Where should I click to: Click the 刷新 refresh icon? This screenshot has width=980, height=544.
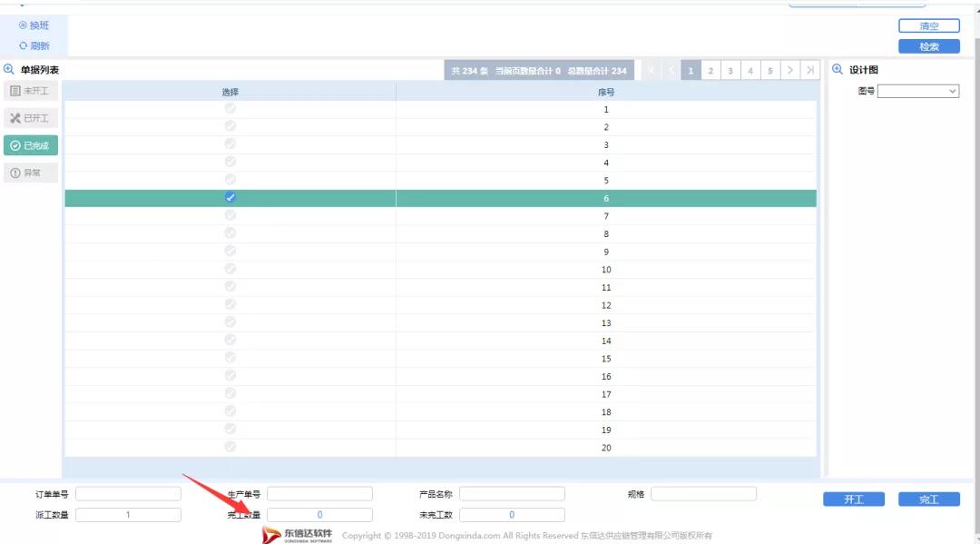(24, 45)
